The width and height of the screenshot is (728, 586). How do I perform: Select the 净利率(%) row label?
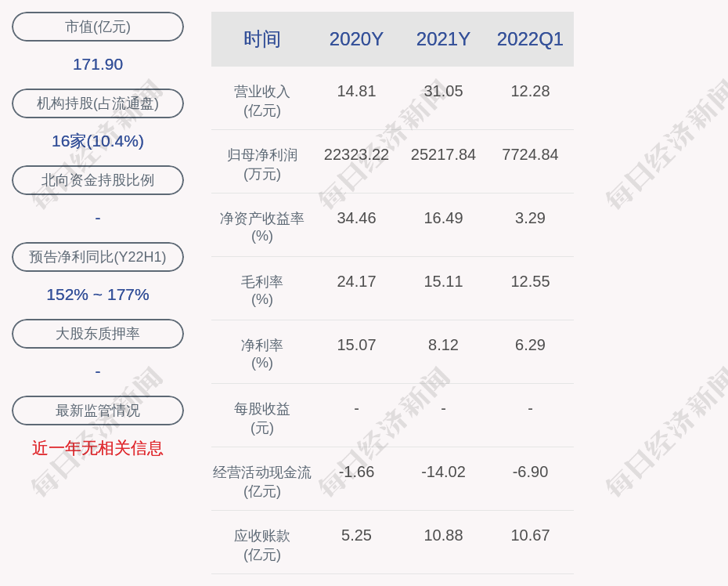[x=262, y=354]
